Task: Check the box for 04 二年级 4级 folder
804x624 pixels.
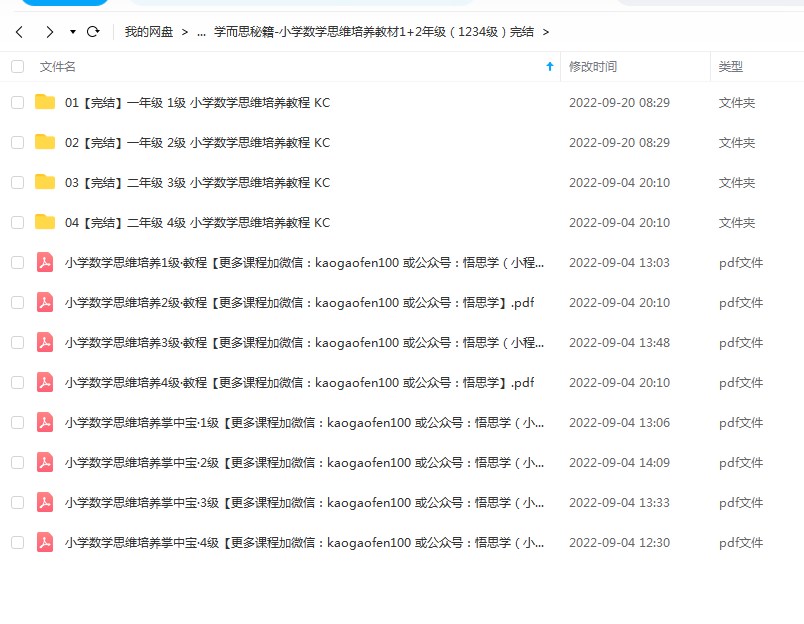Action: pyautogui.click(x=17, y=223)
